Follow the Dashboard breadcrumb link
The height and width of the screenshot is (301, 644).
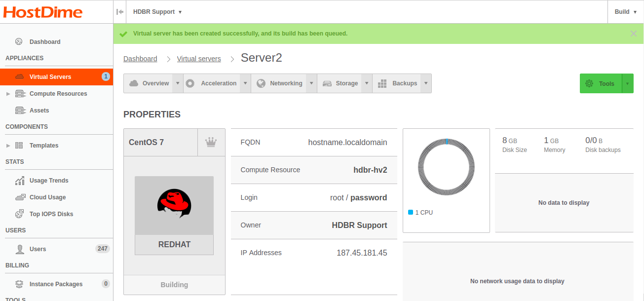pos(140,59)
